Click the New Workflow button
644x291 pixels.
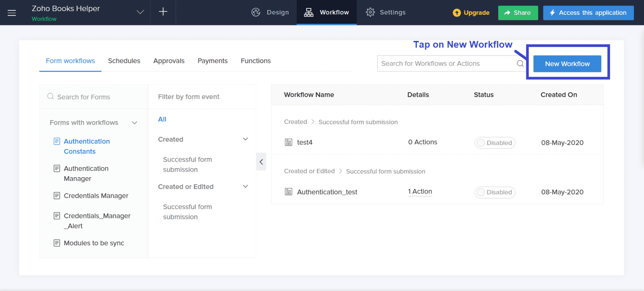point(567,64)
